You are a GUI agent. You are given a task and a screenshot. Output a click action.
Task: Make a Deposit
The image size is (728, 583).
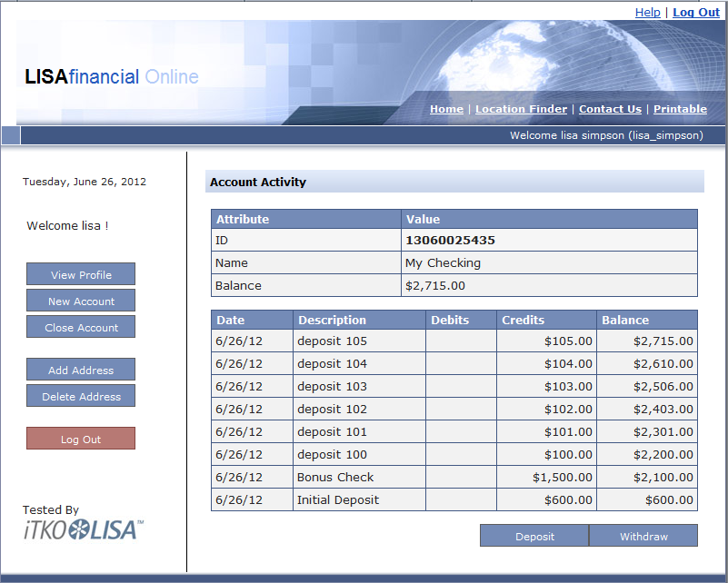click(534, 535)
